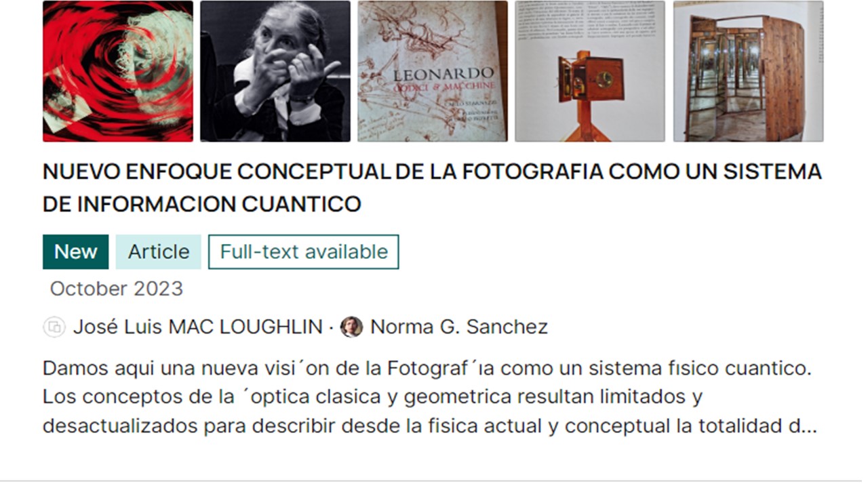Image resolution: width=868 pixels, height=488 pixels.
Task: Open the 'Full-text available' badge
Action: coord(304,252)
